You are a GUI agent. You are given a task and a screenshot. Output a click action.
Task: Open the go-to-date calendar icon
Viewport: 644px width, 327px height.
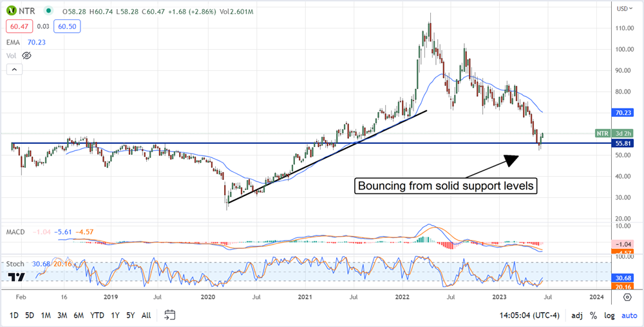click(x=170, y=315)
